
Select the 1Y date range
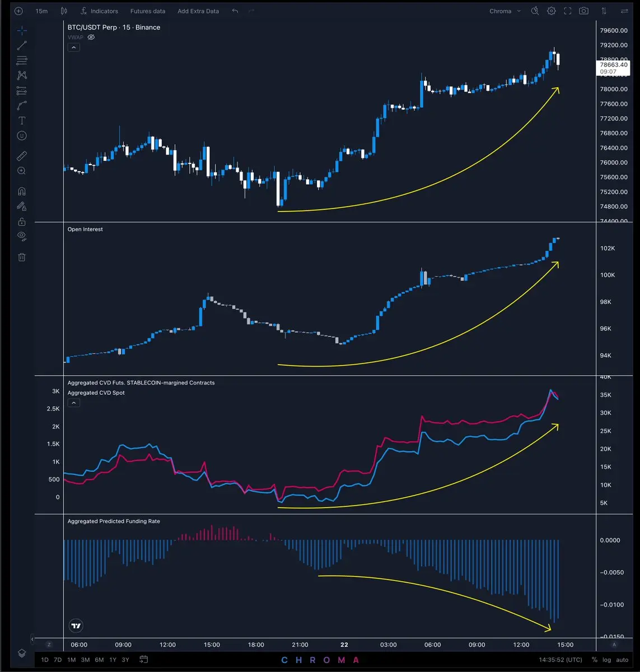point(113,660)
